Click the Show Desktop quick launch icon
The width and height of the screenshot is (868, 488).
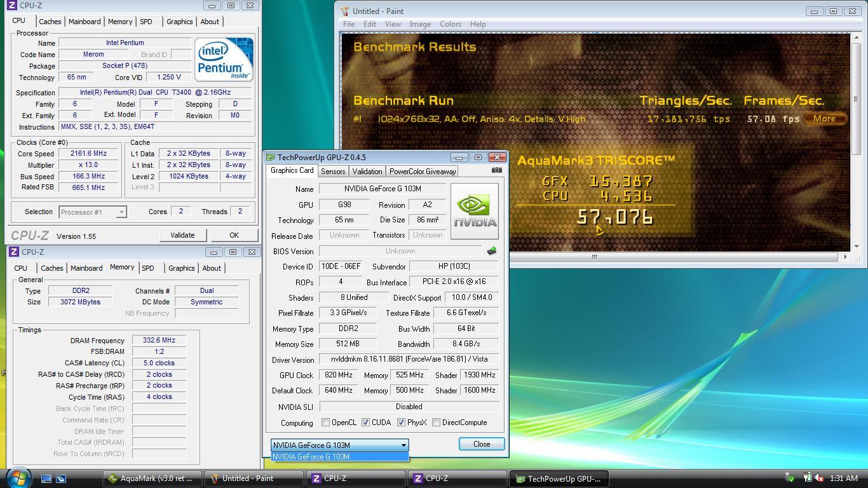coord(46,478)
